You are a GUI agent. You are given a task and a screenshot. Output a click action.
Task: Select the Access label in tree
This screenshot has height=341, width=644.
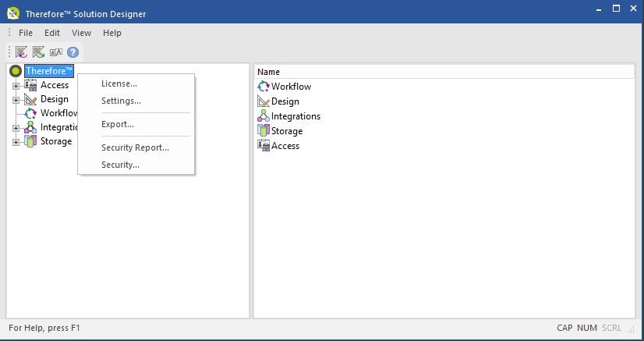coord(55,85)
